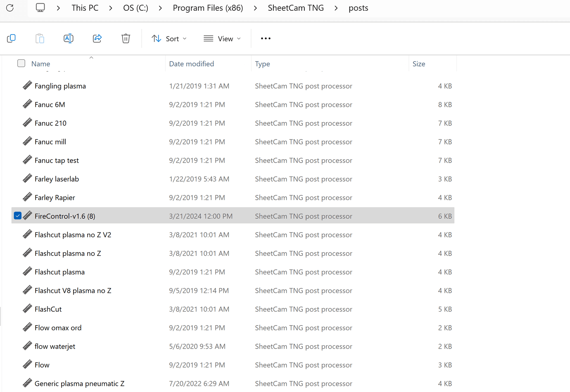Go to OS (C:) in breadcrumb

135,8
